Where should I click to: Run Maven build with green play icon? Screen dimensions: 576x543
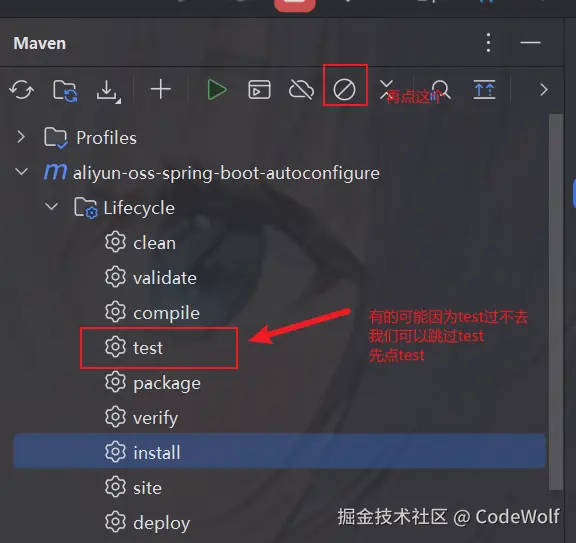point(217,90)
